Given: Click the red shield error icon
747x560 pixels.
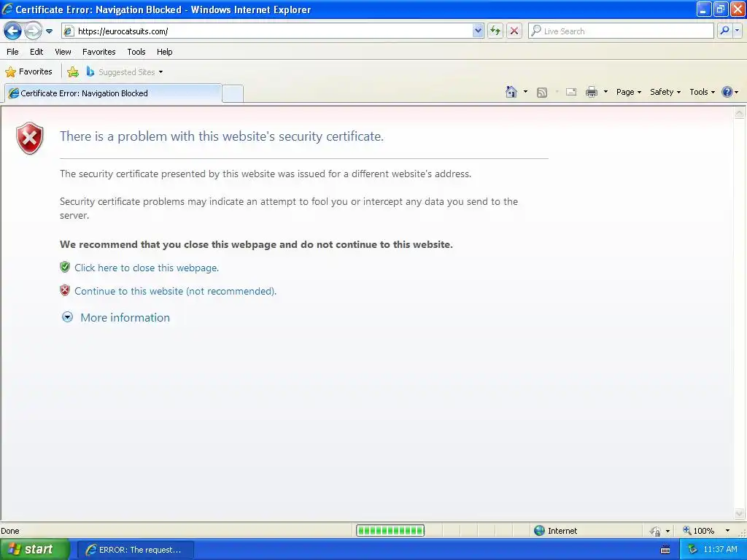Looking at the screenshot, I should 29,138.
